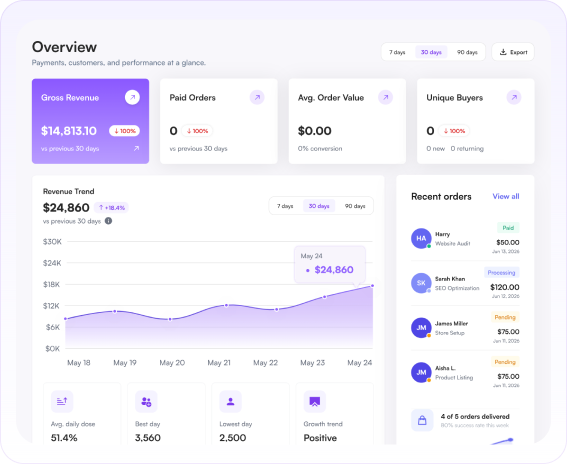This screenshot has width=567, height=464.
Task: Select 30 days in Revenue Trend chart
Action: pyautogui.click(x=319, y=206)
